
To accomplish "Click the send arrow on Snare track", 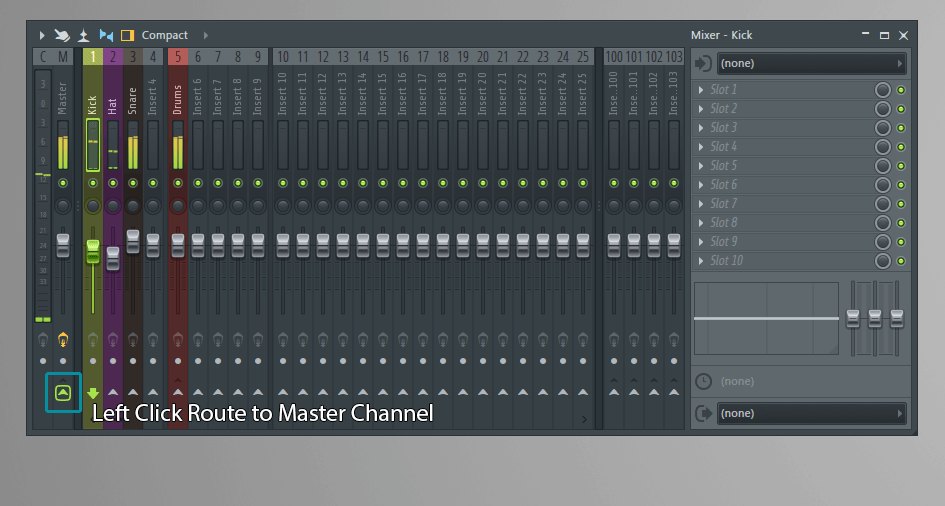I will [x=133, y=392].
